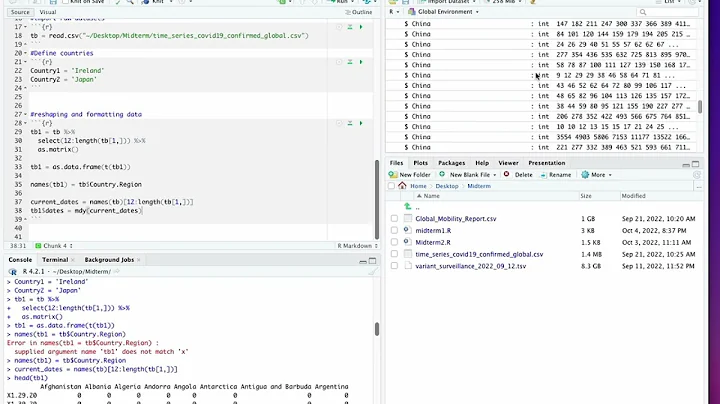
Task: Run the reshaping chunk on line 28
Action: [x=361, y=123]
